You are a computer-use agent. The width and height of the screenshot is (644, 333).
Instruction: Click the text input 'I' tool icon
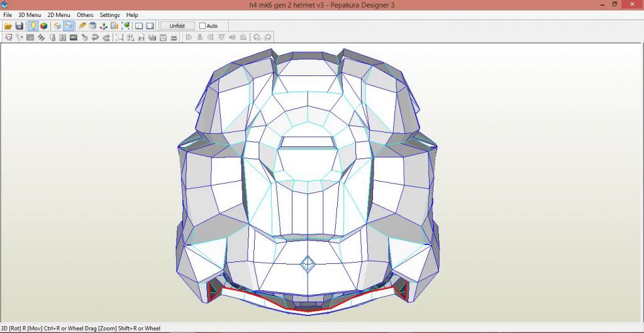62,37
